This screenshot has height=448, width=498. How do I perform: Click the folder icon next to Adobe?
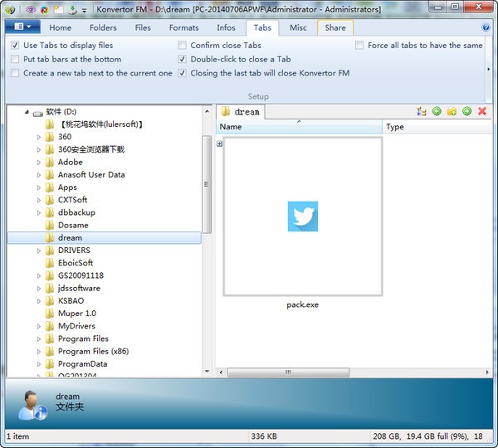[x=50, y=163]
